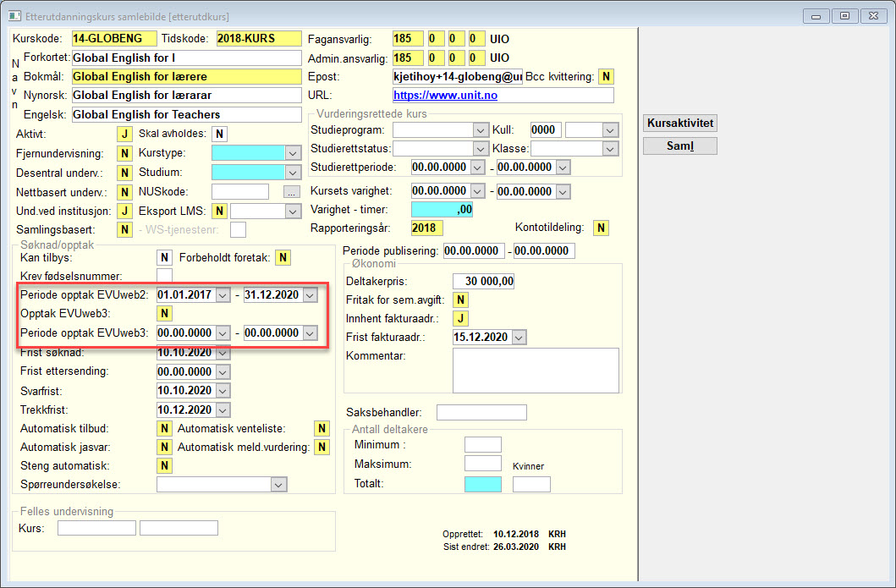
Task: Click the Rapporteringsår field 2018
Action: [427, 228]
